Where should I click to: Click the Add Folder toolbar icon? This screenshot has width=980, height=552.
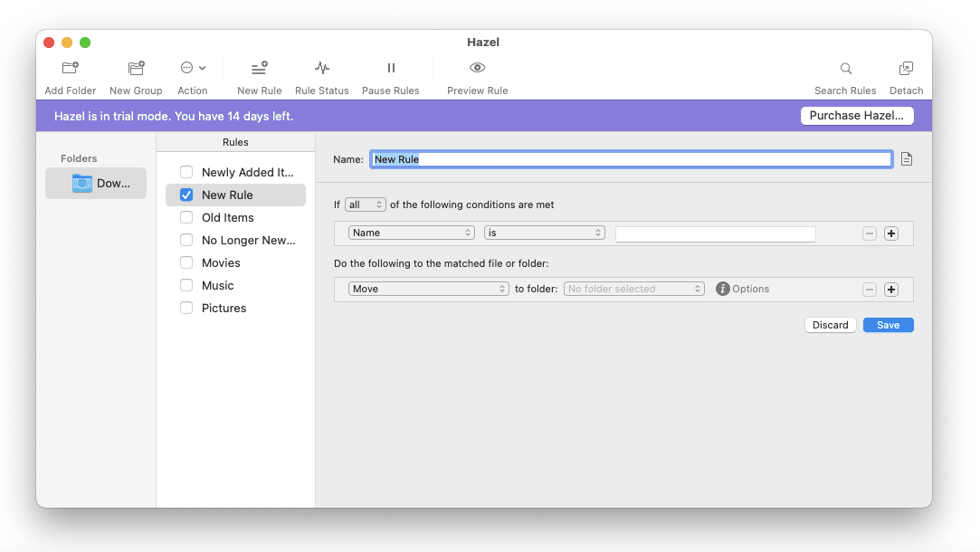pos(70,68)
